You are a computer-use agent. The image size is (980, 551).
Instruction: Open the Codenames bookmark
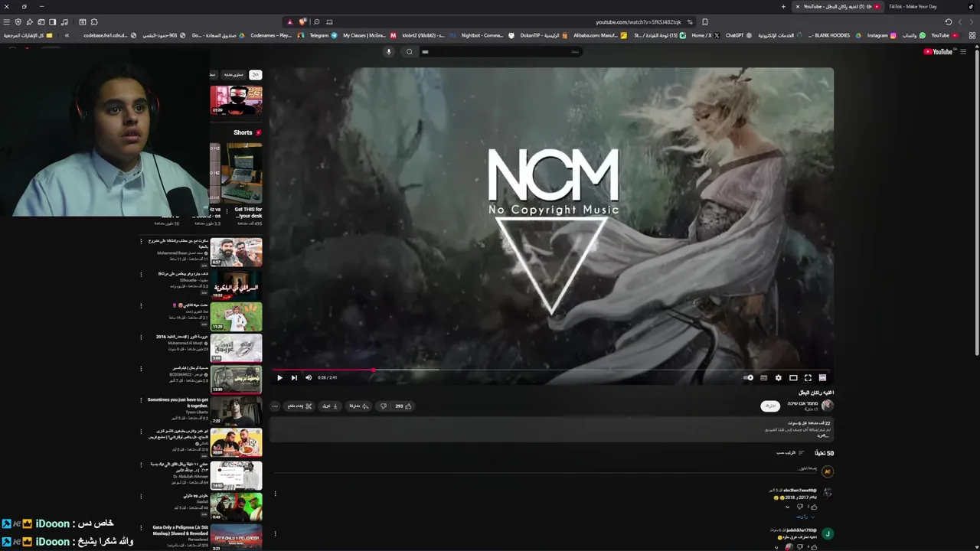pos(276,35)
